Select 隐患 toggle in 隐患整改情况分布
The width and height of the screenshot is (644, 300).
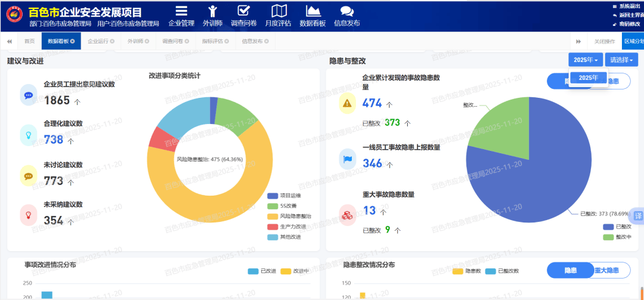pos(570,270)
